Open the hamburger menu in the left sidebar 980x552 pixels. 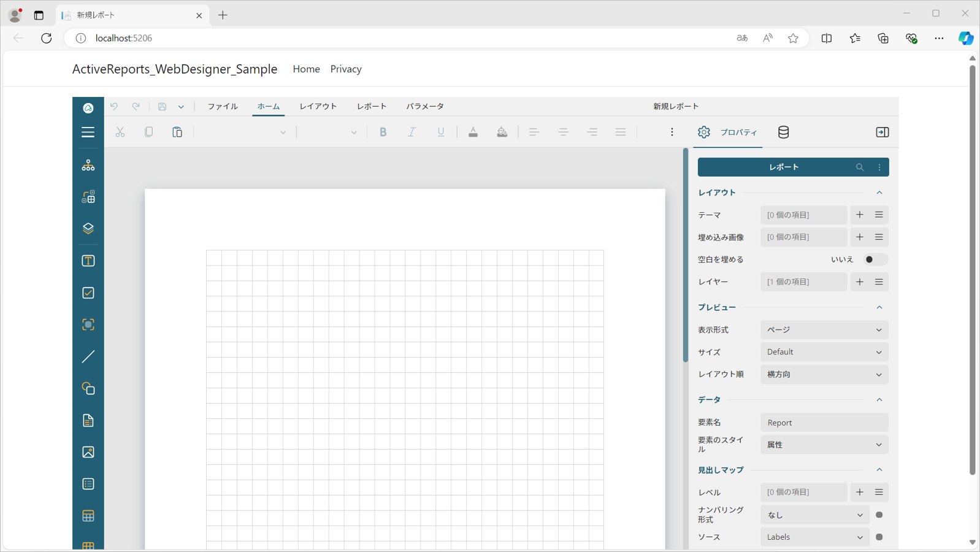coord(88,132)
